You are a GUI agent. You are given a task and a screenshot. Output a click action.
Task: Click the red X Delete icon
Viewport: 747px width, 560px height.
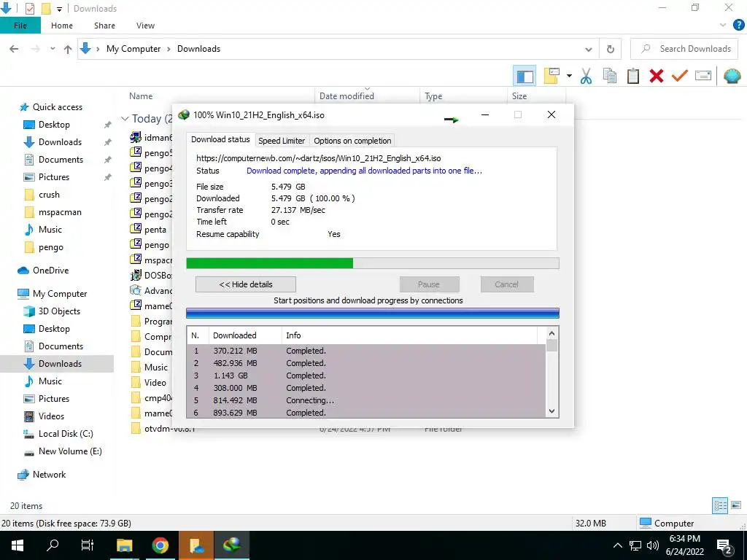click(x=656, y=76)
